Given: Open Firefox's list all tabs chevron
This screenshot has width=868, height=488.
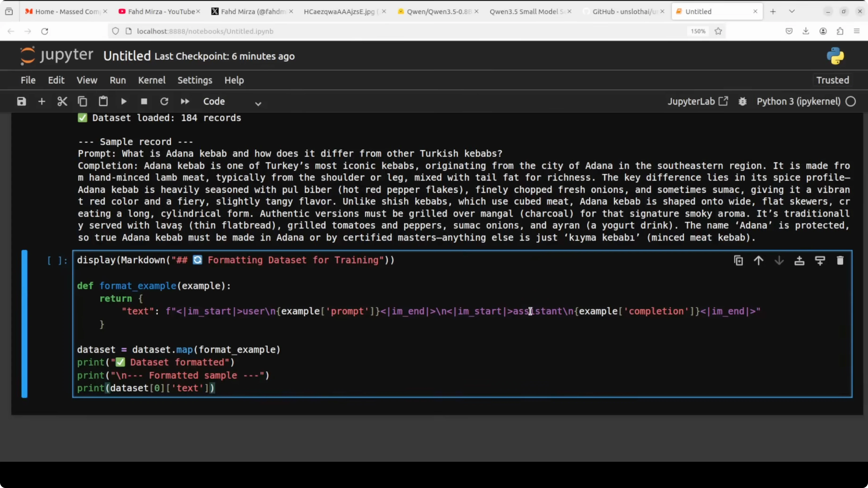Looking at the screenshot, I should 792,11.
